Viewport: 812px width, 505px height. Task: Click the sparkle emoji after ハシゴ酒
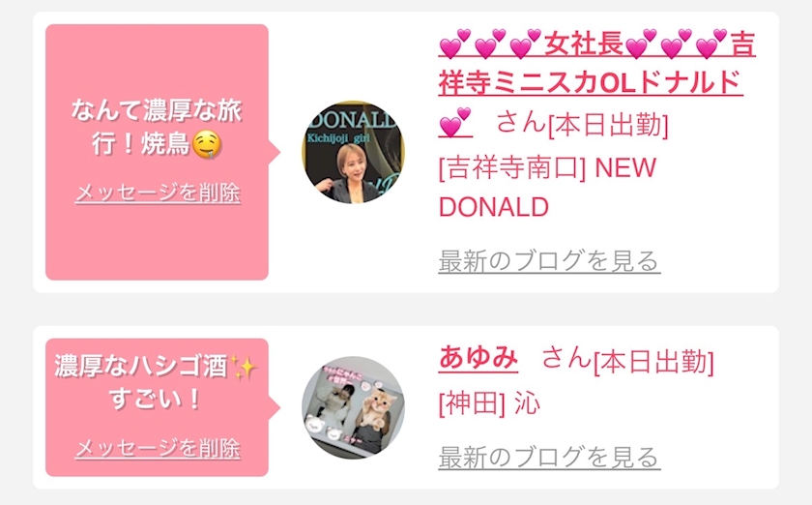point(244,367)
